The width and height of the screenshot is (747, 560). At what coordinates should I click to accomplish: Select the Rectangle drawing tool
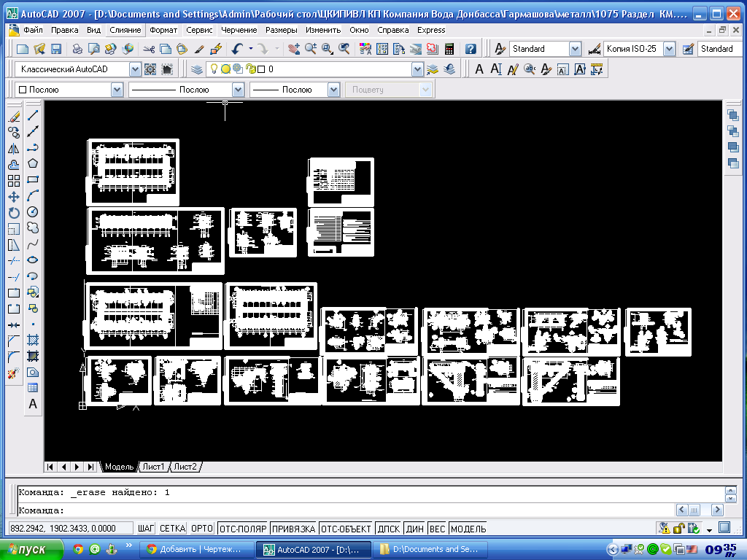pyautogui.click(x=32, y=179)
